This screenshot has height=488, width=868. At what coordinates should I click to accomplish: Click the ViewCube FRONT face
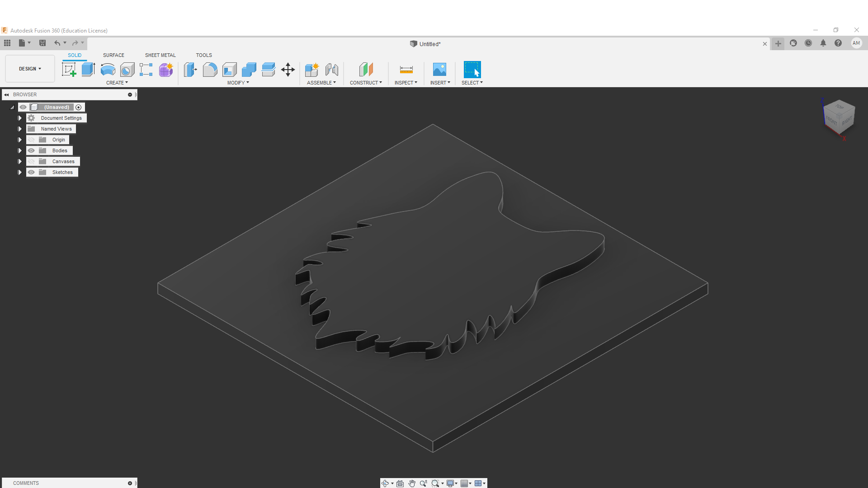[x=831, y=120]
